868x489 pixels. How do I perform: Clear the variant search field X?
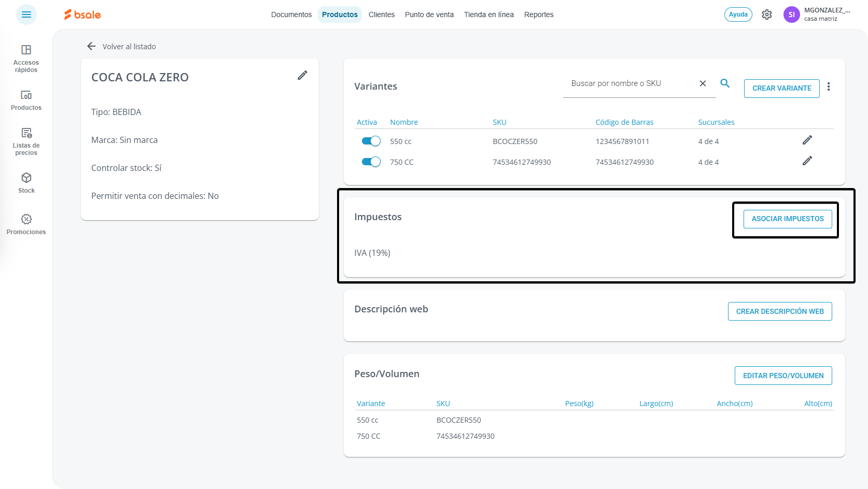[703, 83]
